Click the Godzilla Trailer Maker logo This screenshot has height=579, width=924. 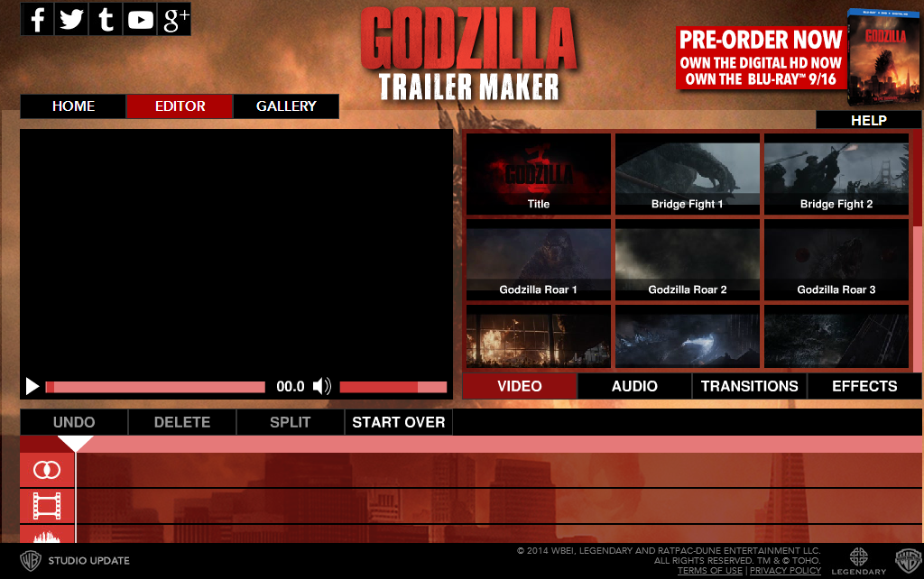click(468, 54)
